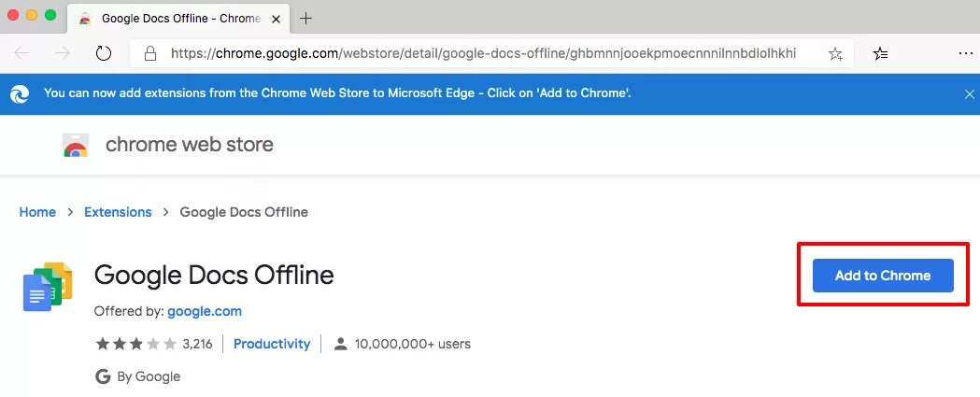980x397 pixels.
Task: Click the browser back arrow
Action: pyautogui.click(x=21, y=53)
